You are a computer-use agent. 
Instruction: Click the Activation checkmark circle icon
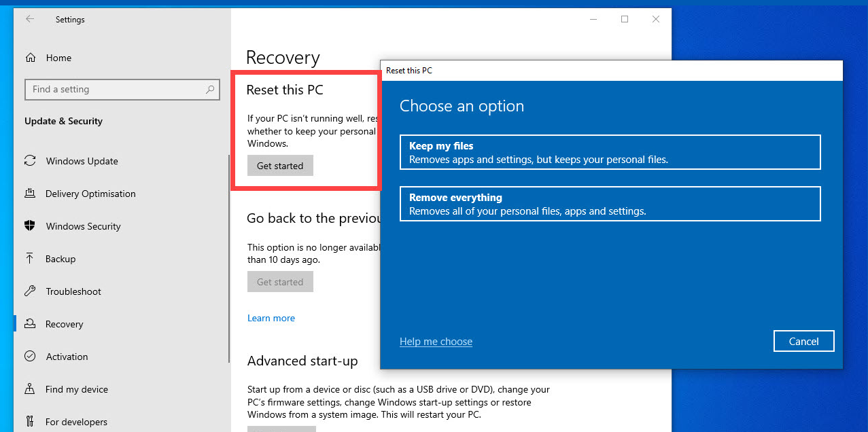[30, 357]
